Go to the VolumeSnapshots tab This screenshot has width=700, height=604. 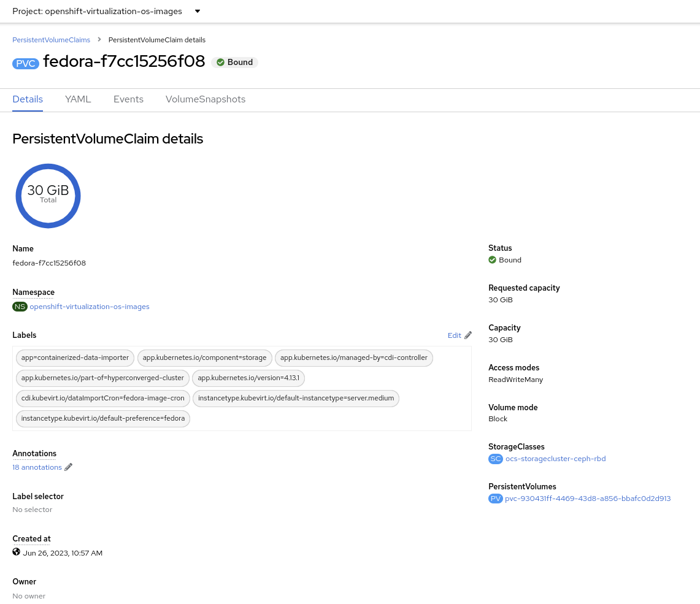click(x=206, y=99)
